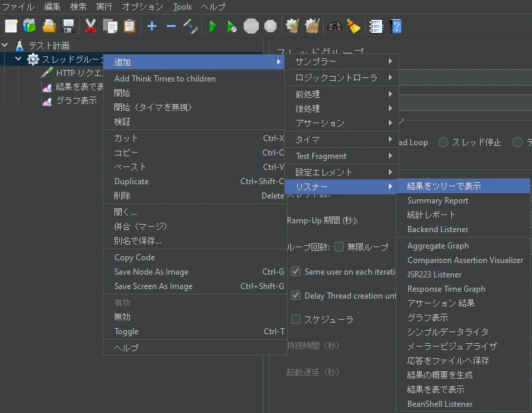
Task: Click the binoculars Search icon
Action: pos(335,26)
